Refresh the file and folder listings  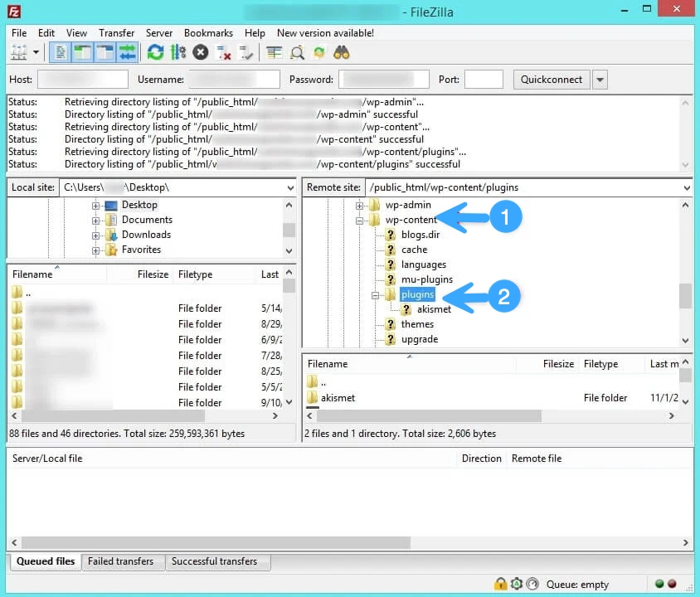click(x=155, y=52)
